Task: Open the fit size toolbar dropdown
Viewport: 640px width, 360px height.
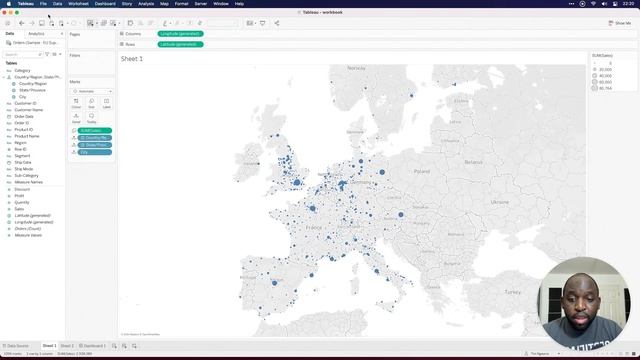Action: (x=222, y=23)
